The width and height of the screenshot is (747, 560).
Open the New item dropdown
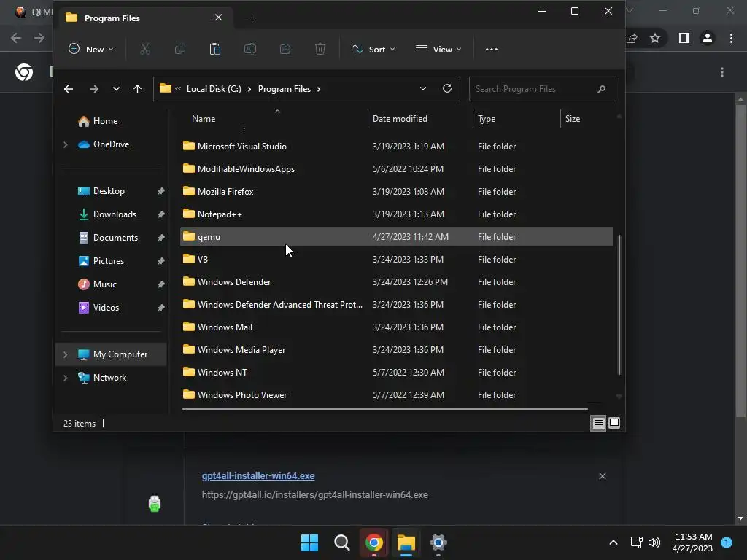point(91,49)
